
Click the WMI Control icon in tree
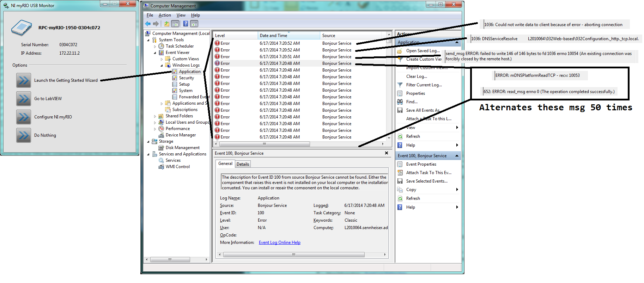(x=161, y=167)
